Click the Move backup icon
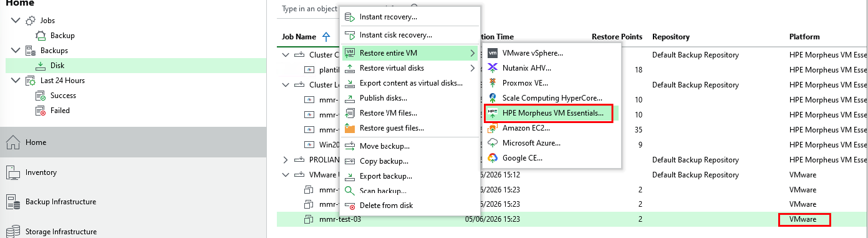The width and height of the screenshot is (868, 238). 350,146
